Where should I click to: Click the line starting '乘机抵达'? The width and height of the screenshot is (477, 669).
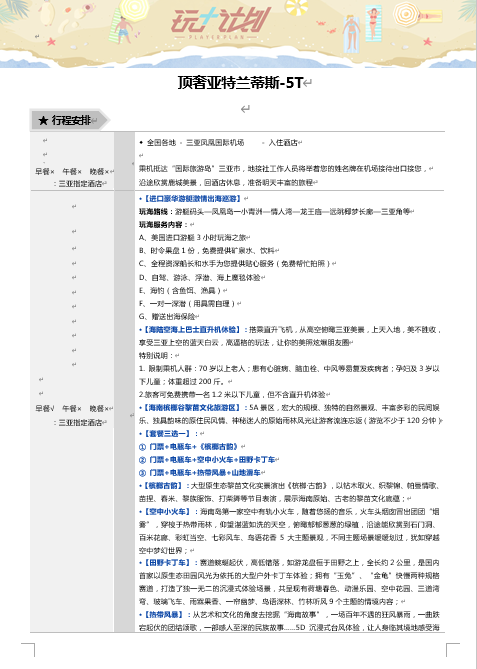[283, 169]
